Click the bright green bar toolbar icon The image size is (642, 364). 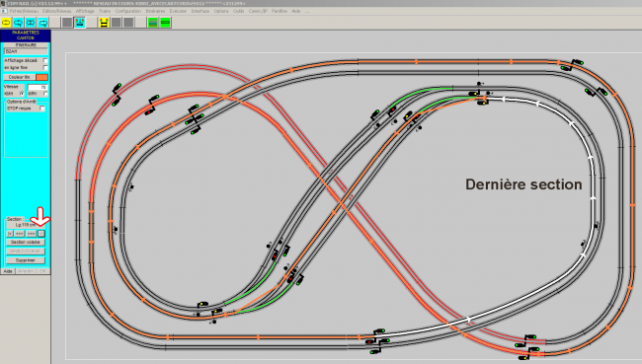point(165,23)
